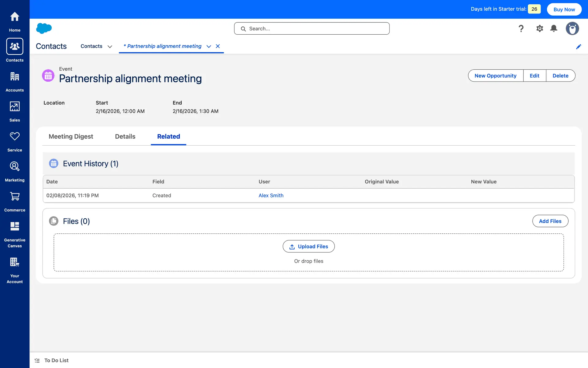The image size is (588, 368).
Task: Close the Partnership alignment meeting tab
Action: coord(218,46)
